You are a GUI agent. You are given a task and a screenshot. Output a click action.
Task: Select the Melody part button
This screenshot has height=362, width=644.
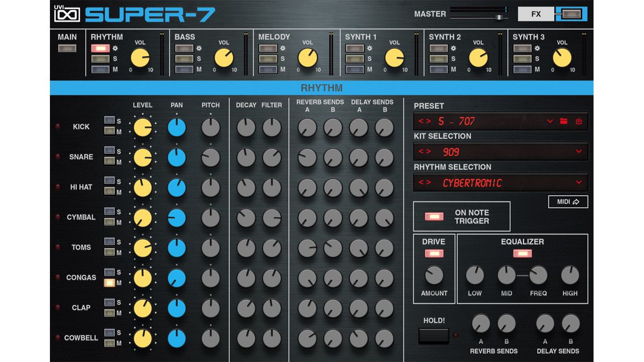[x=267, y=48]
